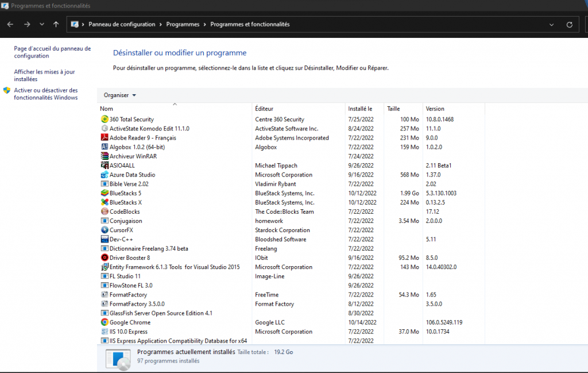This screenshot has width=588, height=373.
Task: Click the Windows features shield icon
Action: (x=7, y=90)
